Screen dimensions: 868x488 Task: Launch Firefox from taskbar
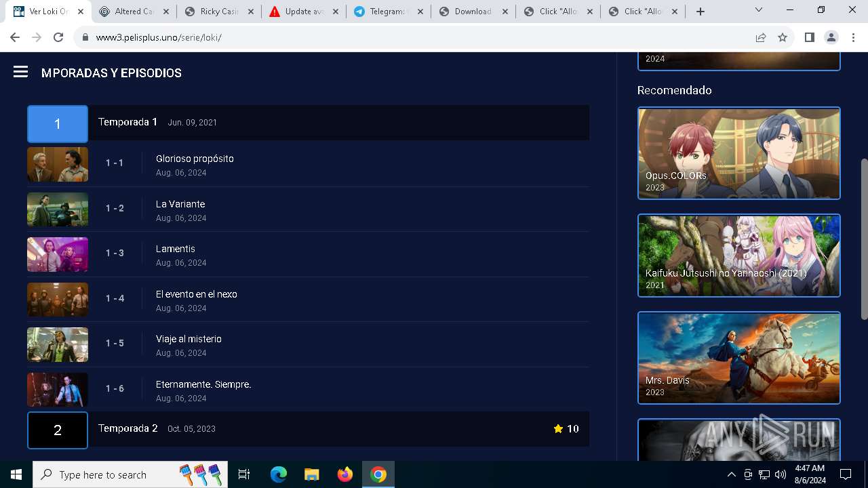pyautogui.click(x=344, y=474)
